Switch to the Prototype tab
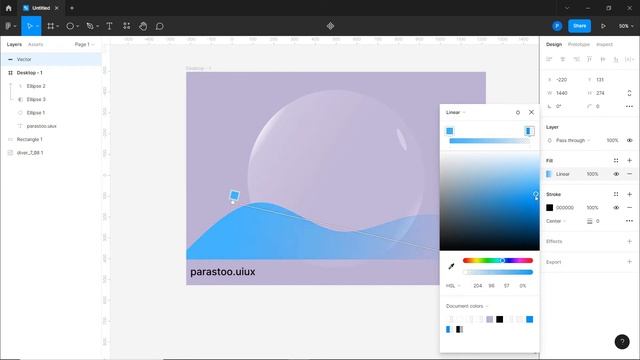The width and height of the screenshot is (640, 360). (579, 44)
